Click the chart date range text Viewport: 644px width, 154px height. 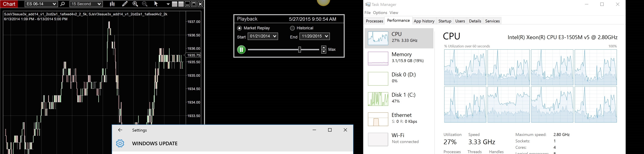36,19
